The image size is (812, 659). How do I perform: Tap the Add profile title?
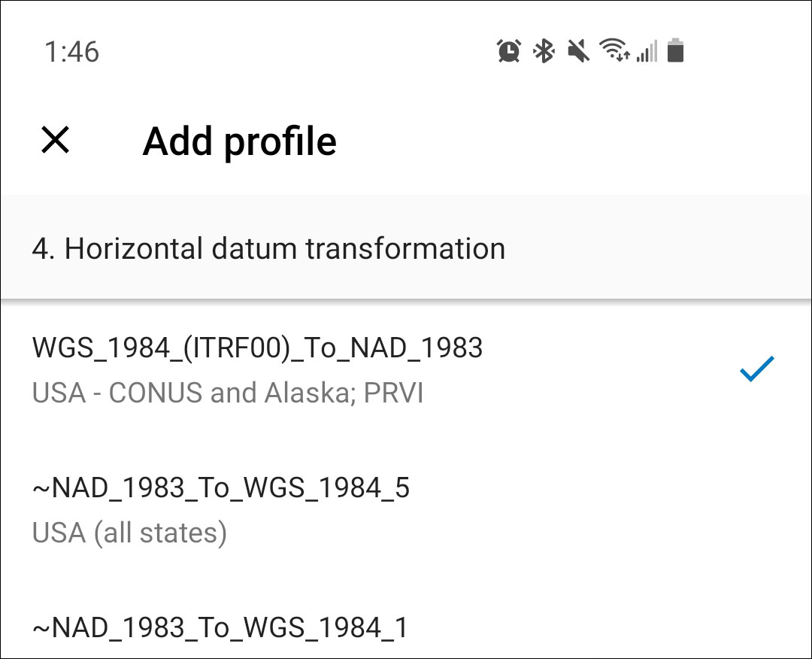click(x=240, y=141)
